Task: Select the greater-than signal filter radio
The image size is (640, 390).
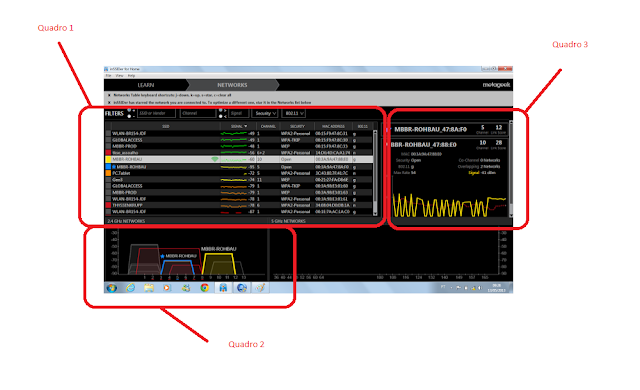Action: (221, 111)
